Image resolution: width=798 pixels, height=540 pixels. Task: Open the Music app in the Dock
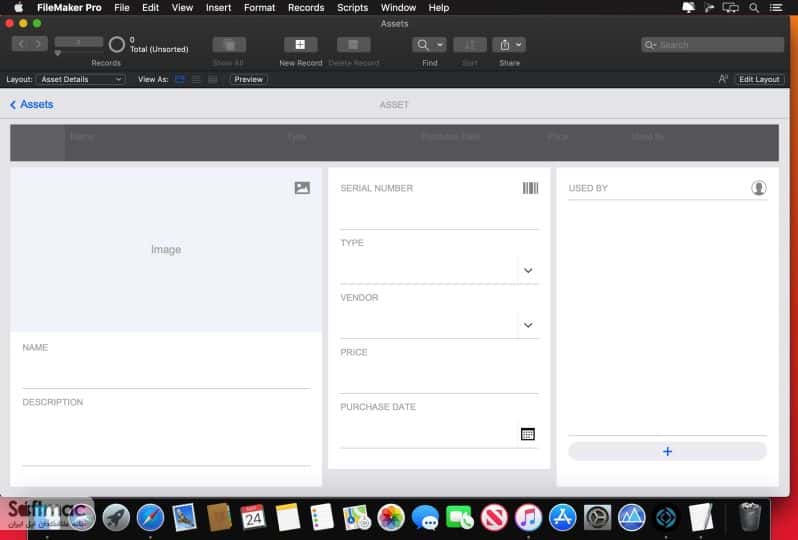tap(528, 518)
